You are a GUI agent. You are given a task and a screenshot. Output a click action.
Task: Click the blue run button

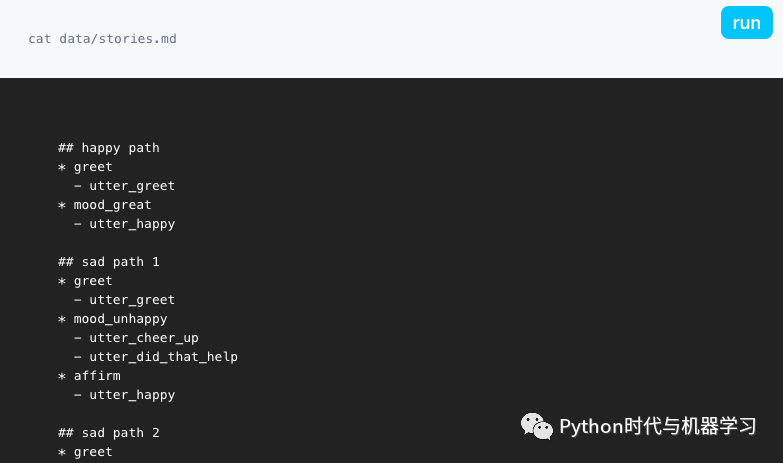pos(746,23)
